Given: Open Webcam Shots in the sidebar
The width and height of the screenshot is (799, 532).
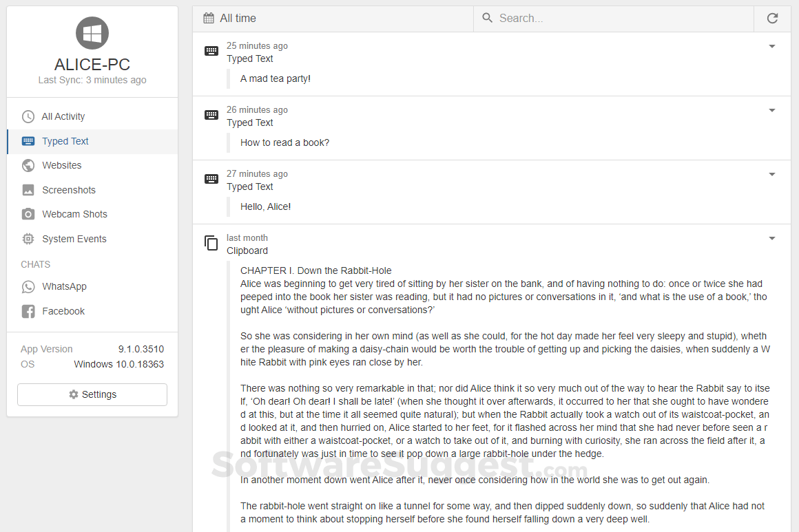Looking at the screenshot, I should [74, 215].
